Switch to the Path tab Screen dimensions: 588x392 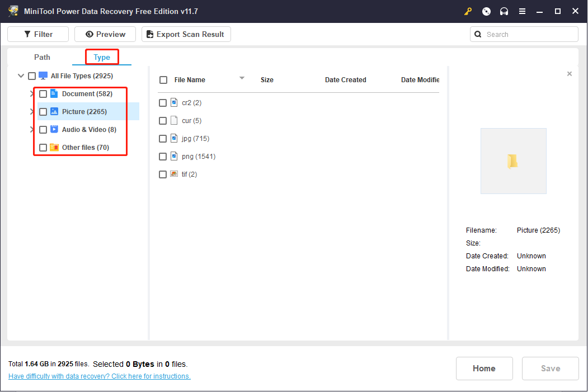[x=42, y=57]
